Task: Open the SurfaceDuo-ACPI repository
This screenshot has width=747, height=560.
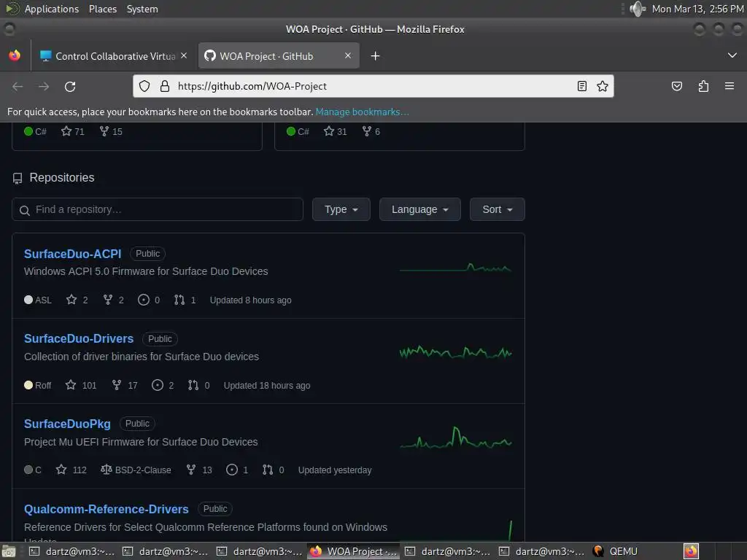Action: (x=73, y=254)
